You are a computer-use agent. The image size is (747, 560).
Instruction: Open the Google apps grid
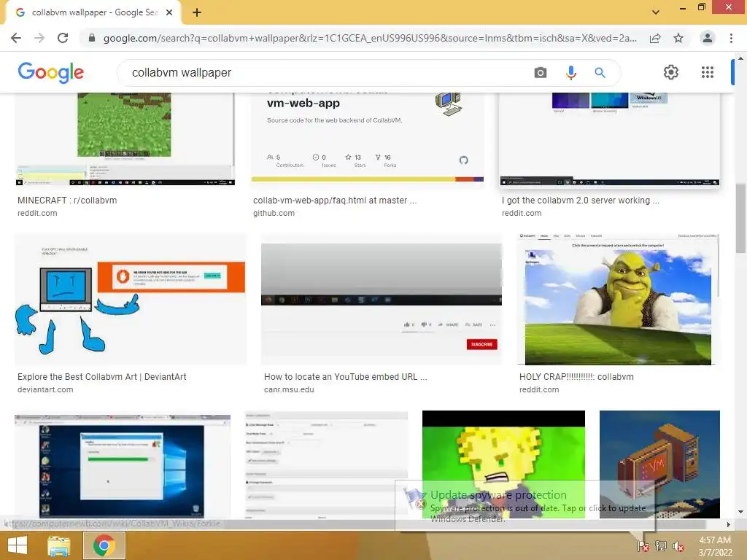(x=708, y=72)
